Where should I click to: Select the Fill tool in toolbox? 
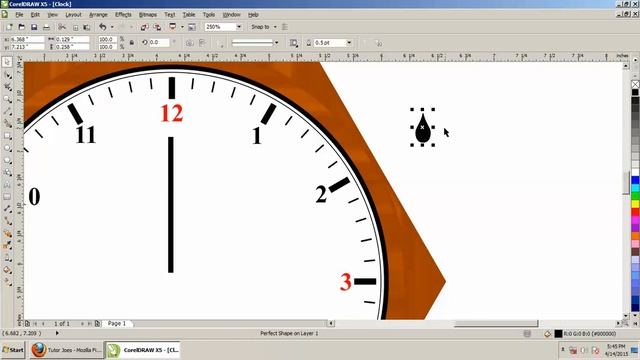tap(7, 270)
